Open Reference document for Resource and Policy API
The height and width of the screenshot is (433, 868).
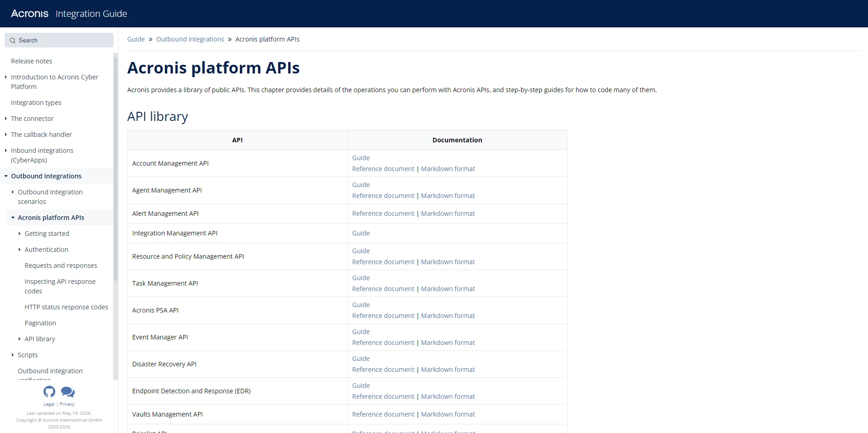(383, 262)
